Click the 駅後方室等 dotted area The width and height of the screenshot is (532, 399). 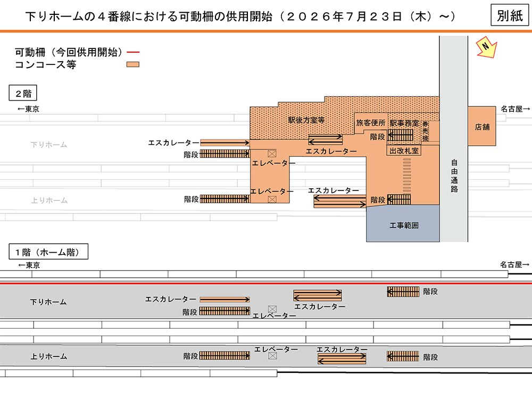tap(306, 120)
